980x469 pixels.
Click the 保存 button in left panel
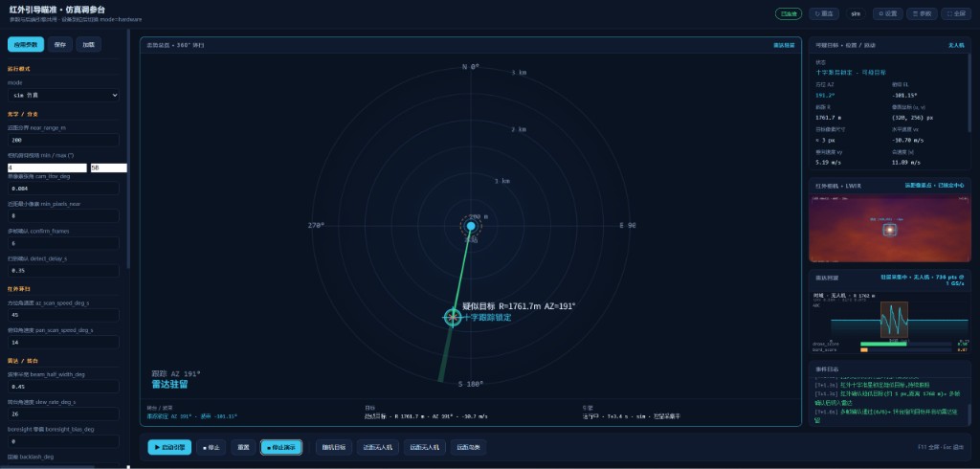pos(60,44)
